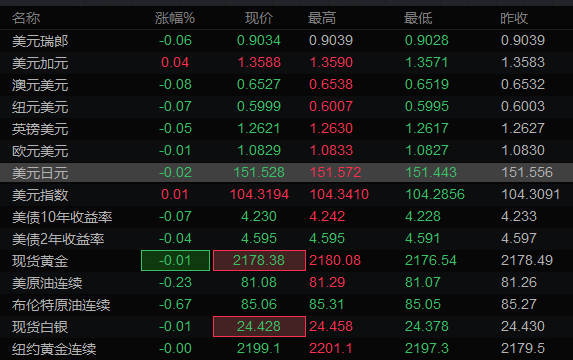
Task: Select the 纽元美元 row
Action: click(286, 106)
